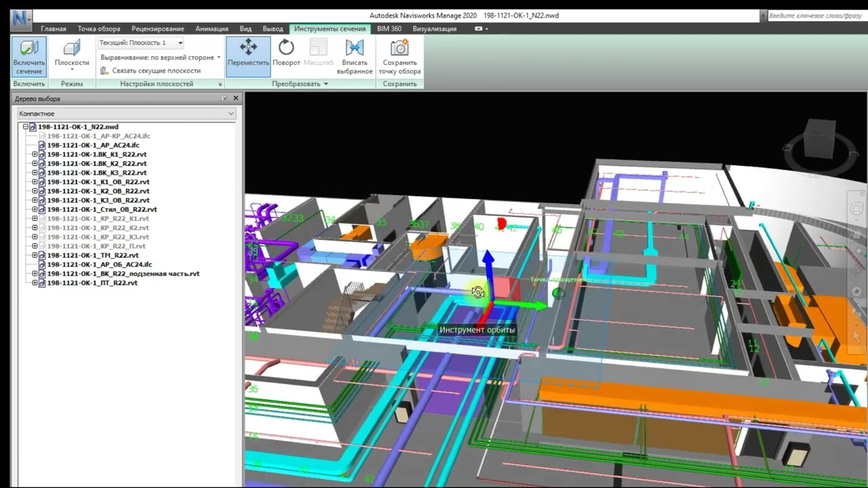This screenshot has width=868, height=488.
Task: Select 198-1121-OK-1_АР_АС24.ifc tree item
Action: 93,145
